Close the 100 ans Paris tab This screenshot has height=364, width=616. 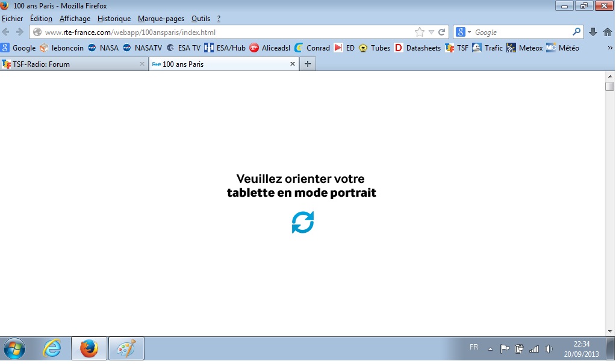click(293, 64)
